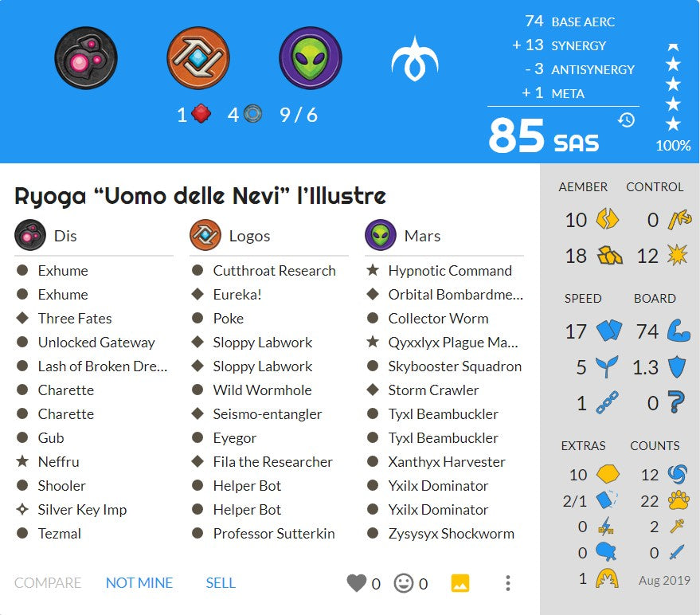The width and height of the screenshot is (700, 615).
Task: Select the Professor Sutterkin card
Action: pyautogui.click(x=274, y=533)
